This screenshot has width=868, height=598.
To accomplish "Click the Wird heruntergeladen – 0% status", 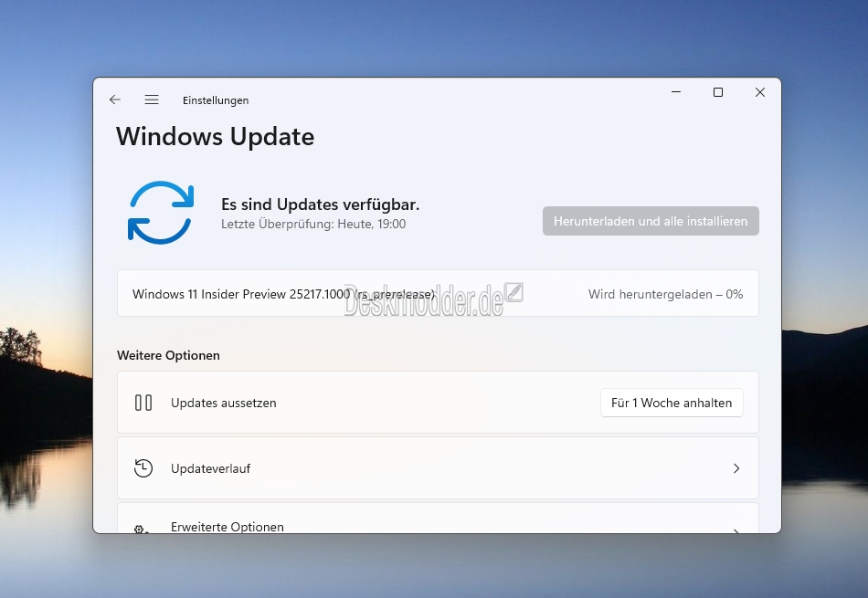I will coord(665,294).
